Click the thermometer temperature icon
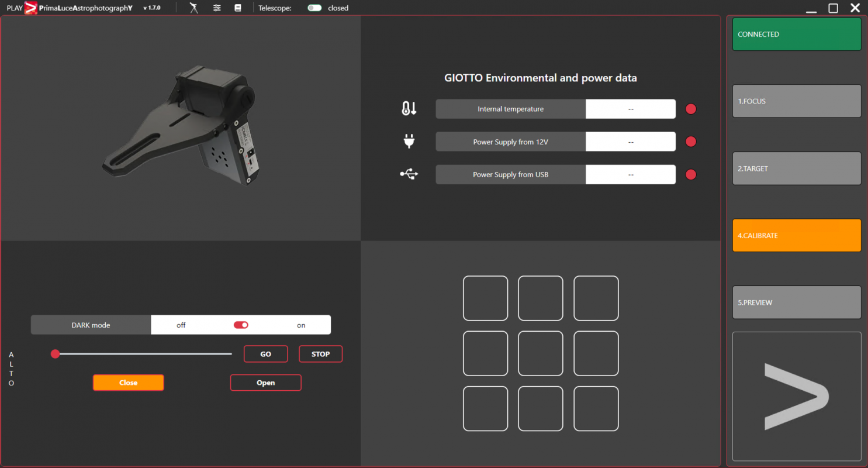868x468 pixels. (x=409, y=108)
